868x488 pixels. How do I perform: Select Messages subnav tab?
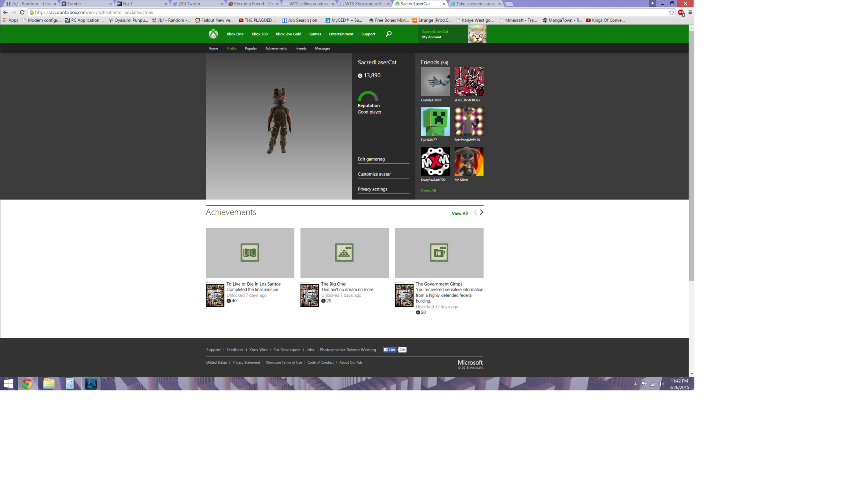322,48
